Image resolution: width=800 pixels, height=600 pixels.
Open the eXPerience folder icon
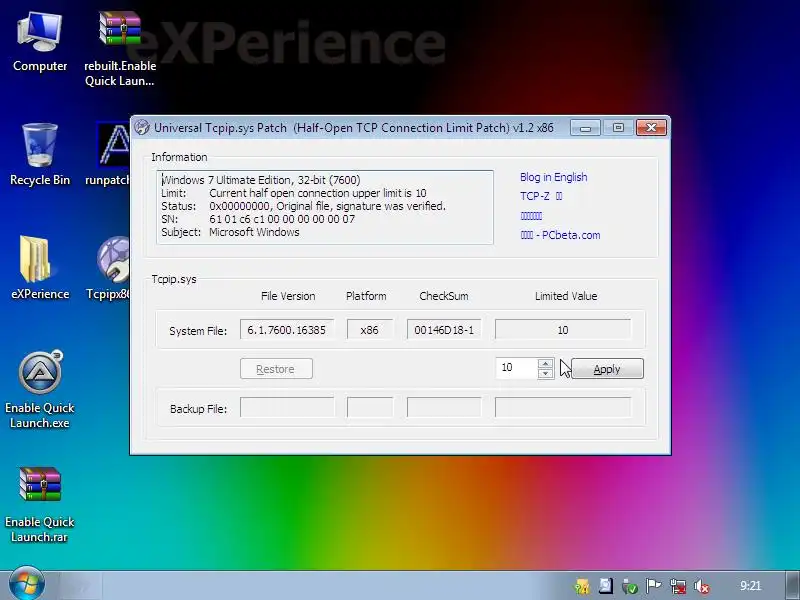point(40,268)
